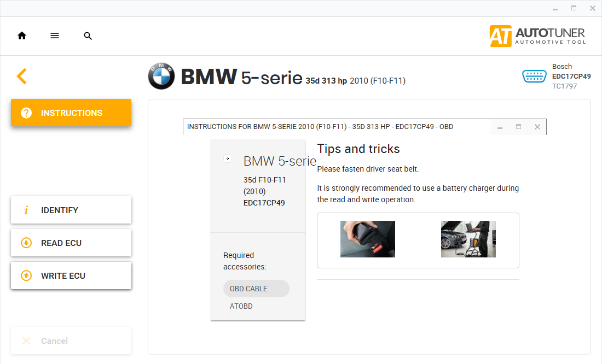Open the hamburger menu
Viewport: 602px width, 364px height.
tap(55, 36)
